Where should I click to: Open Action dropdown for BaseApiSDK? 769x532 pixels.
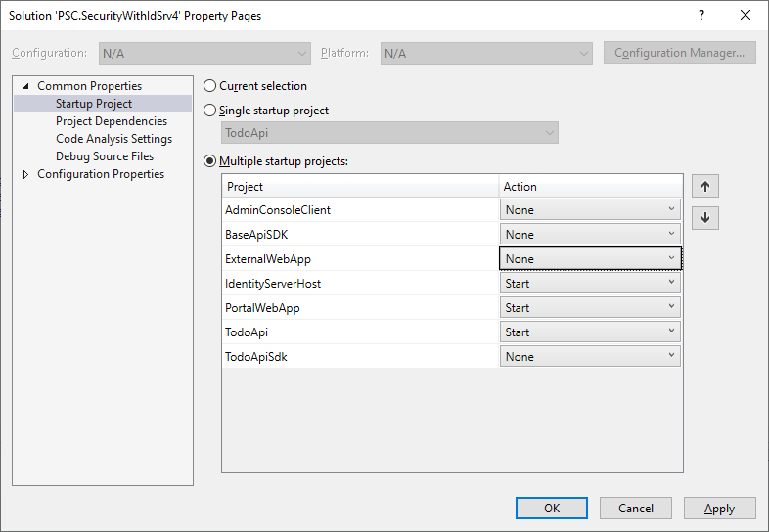point(590,235)
